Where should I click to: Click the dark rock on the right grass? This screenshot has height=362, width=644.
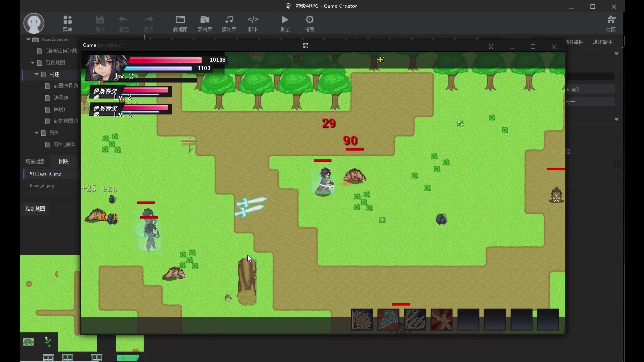[x=441, y=219]
